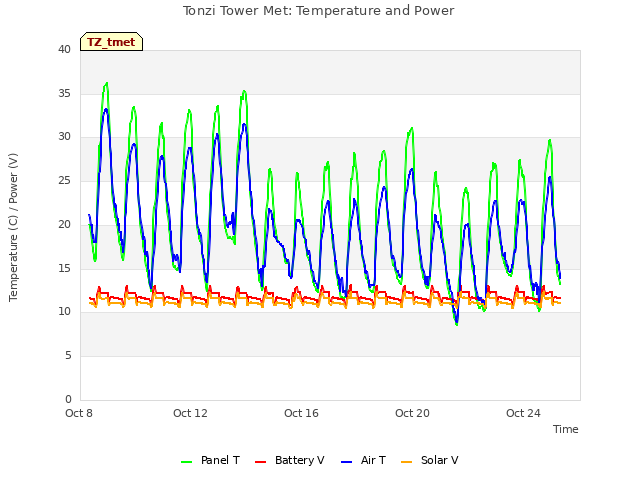Click the 'Temperature (C) / Power (V)' axis title

(x=13, y=227)
